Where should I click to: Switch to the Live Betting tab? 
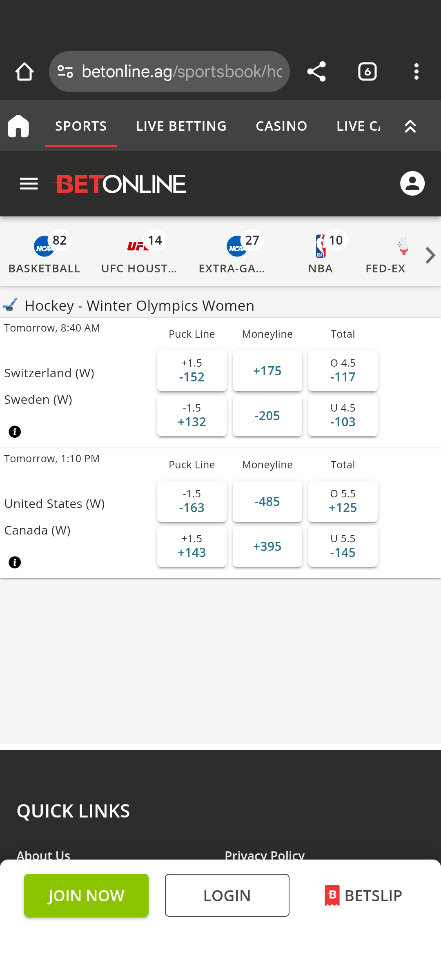coord(181,126)
